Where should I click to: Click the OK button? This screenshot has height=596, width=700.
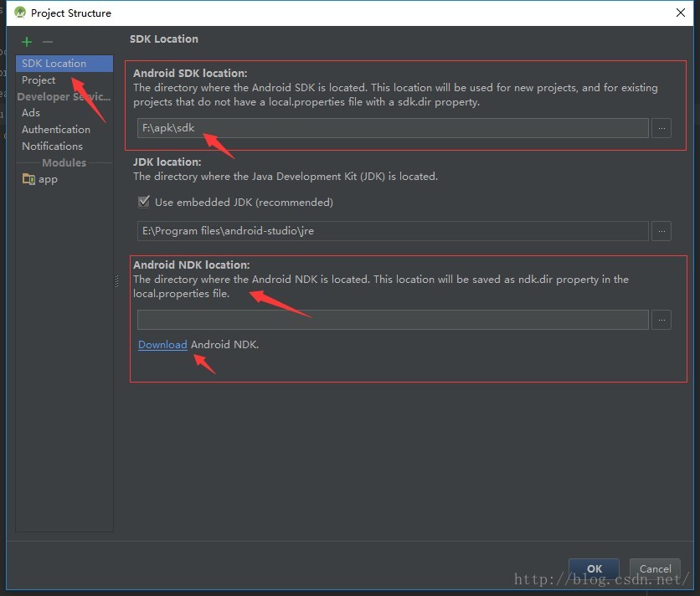pos(594,568)
